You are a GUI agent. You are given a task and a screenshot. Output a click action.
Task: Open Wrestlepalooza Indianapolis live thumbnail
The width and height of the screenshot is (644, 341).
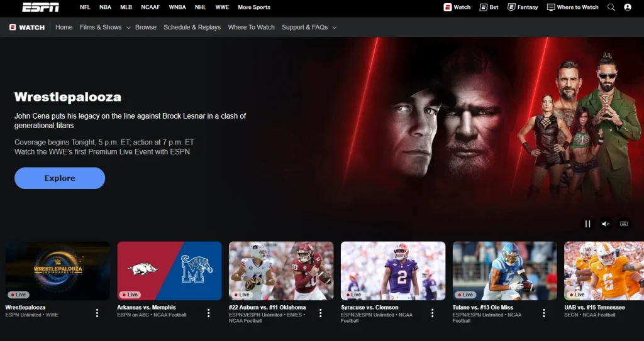click(x=57, y=271)
